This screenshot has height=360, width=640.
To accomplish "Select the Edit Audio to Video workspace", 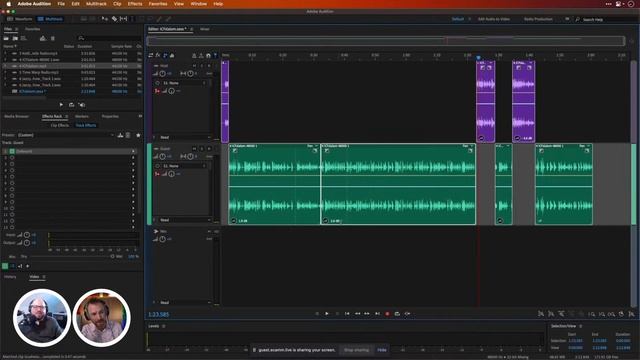I will pyautogui.click(x=494, y=19).
